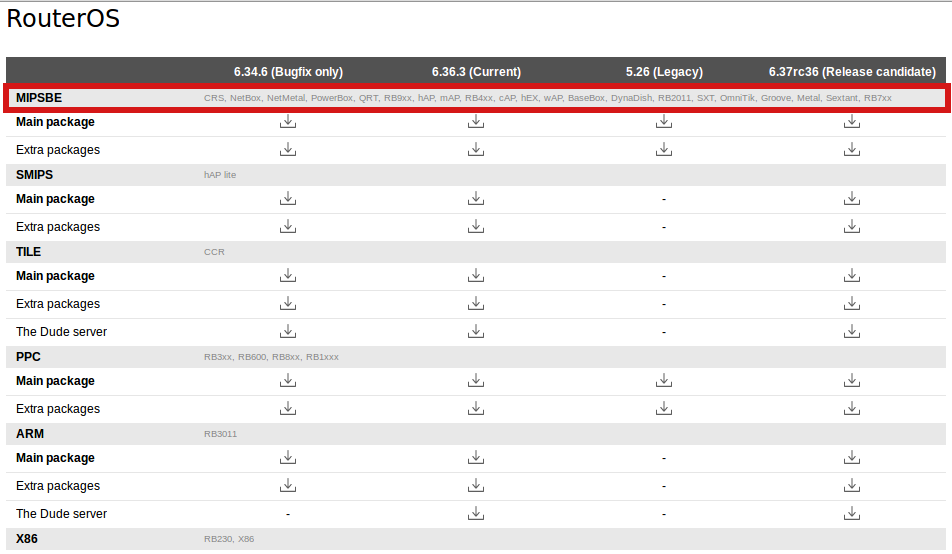Click "The Dude server" label under TILE
The height and width of the screenshot is (554, 952).
61,332
